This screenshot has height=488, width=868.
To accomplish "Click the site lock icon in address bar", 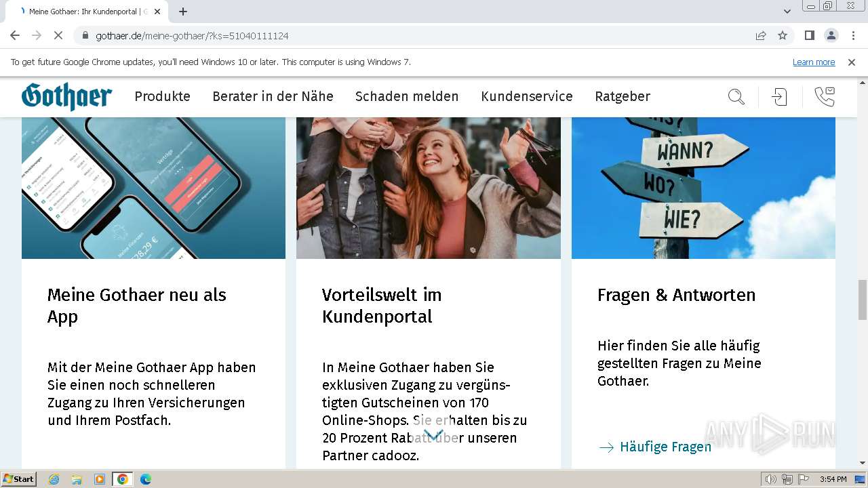I will 85,35.
